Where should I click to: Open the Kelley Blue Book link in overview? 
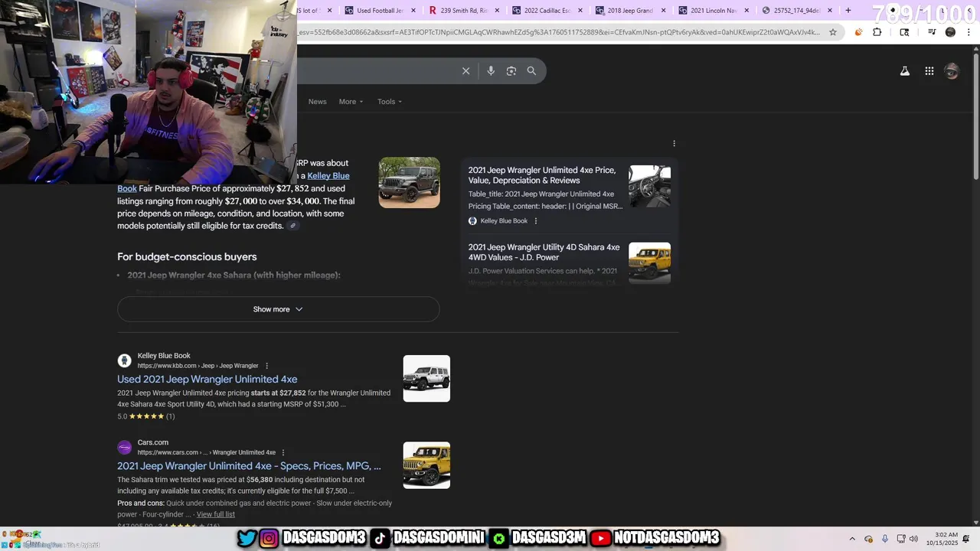pos(328,176)
